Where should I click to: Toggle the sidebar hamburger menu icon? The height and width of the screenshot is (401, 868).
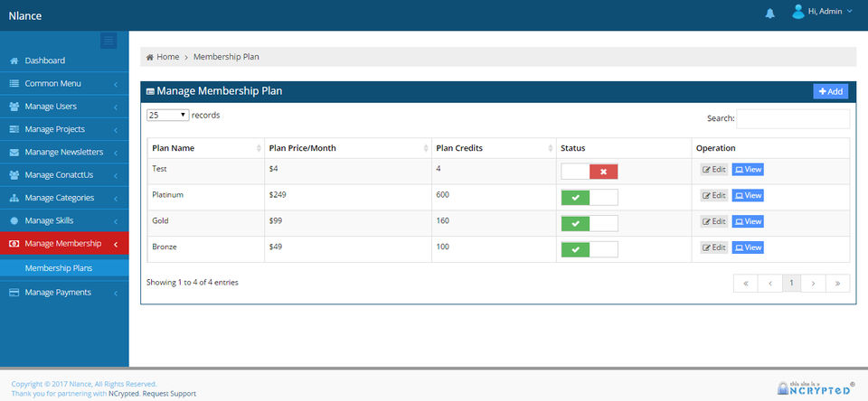108,41
